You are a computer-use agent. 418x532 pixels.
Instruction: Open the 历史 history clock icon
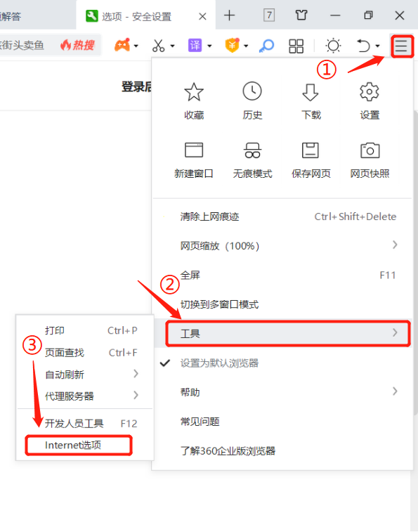[x=252, y=91]
